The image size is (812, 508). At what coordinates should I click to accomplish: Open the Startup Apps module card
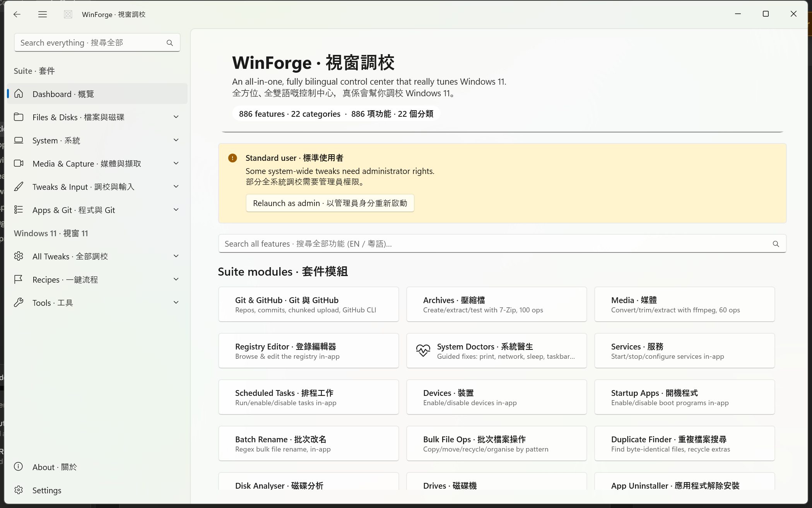685,397
